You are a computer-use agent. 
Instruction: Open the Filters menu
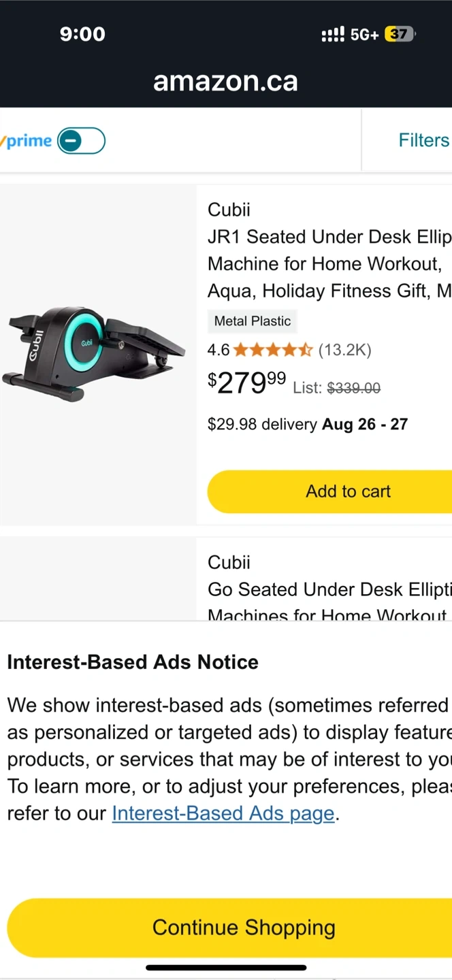[423, 140]
